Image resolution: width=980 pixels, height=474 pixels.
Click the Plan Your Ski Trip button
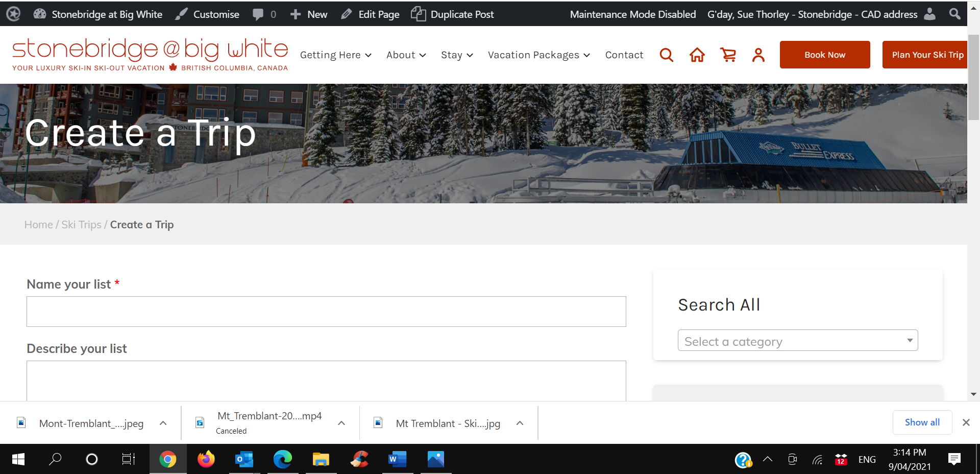click(925, 55)
